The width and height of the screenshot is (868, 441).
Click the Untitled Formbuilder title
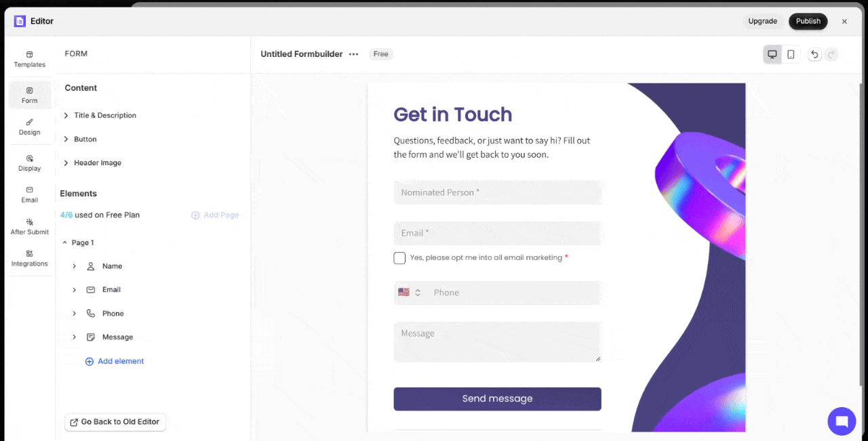pyautogui.click(x=302, y=54)
